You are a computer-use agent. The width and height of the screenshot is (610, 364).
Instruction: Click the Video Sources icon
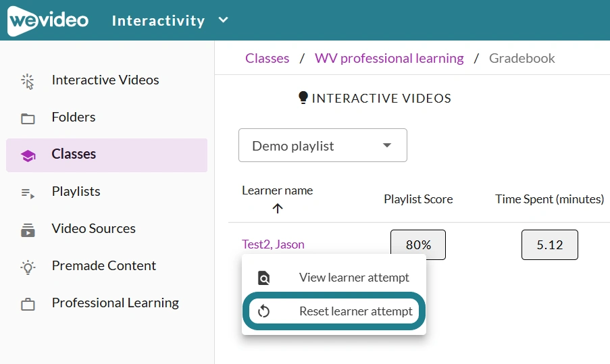pyautogui.click(x=28, y=230)
